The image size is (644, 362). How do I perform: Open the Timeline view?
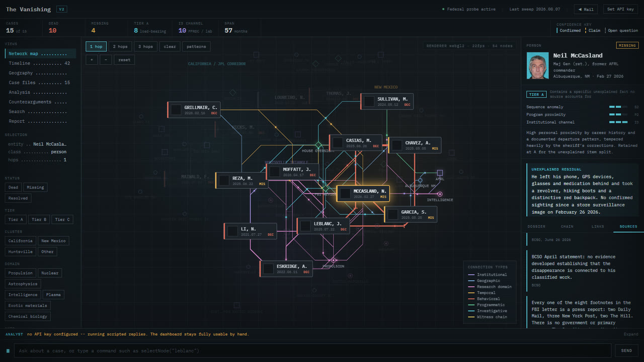coord(40,63)
